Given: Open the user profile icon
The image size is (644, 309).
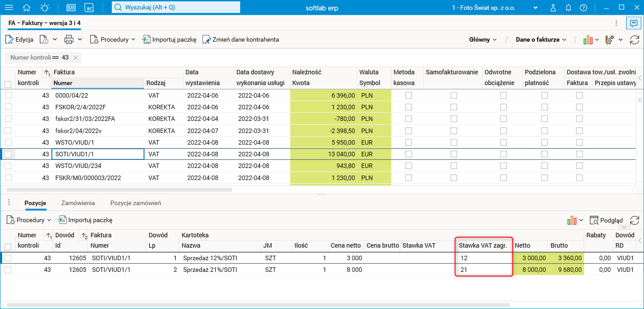Looking at the screenshot, I should pyautogui.click(x=553, y=8).
